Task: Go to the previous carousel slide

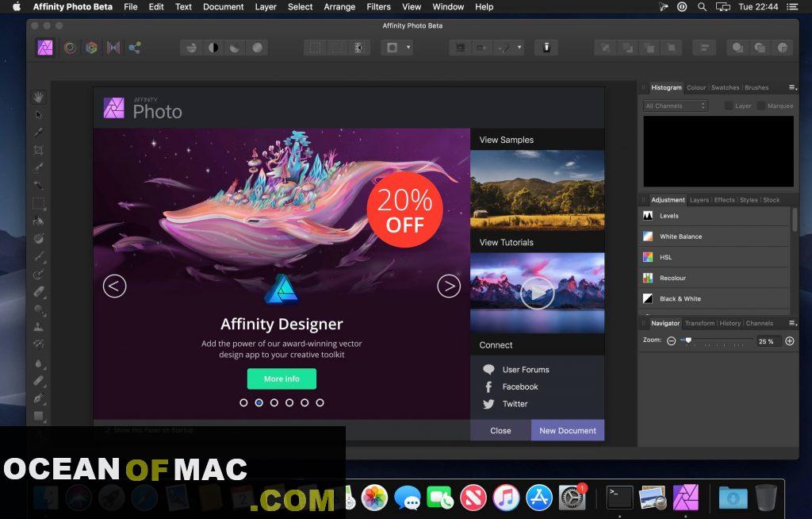Action: pyautogui.click(x=114, y=286)
